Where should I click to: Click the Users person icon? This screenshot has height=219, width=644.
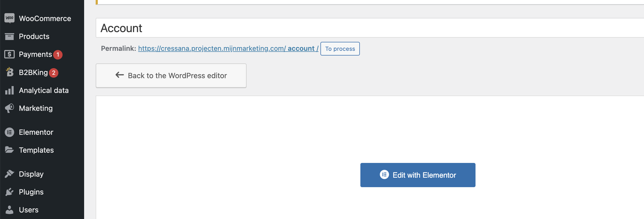[9, 210]
